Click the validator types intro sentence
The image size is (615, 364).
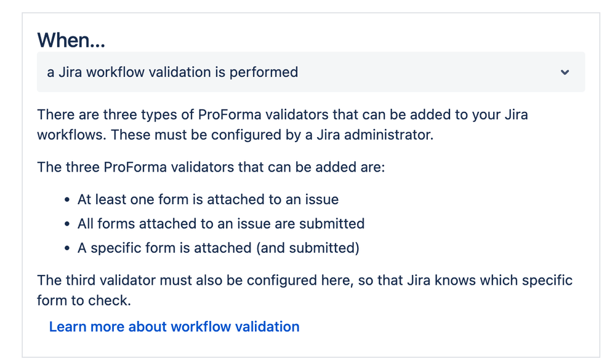pos(214,167)
